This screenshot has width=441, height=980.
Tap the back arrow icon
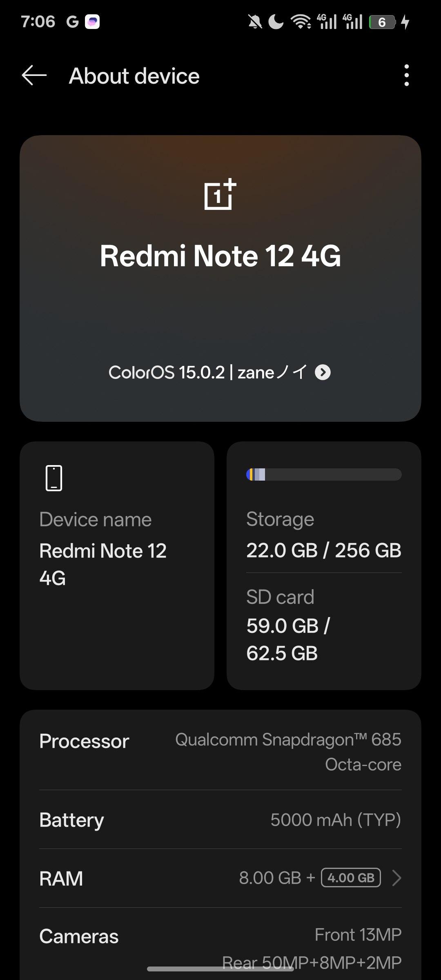(34, 76)
